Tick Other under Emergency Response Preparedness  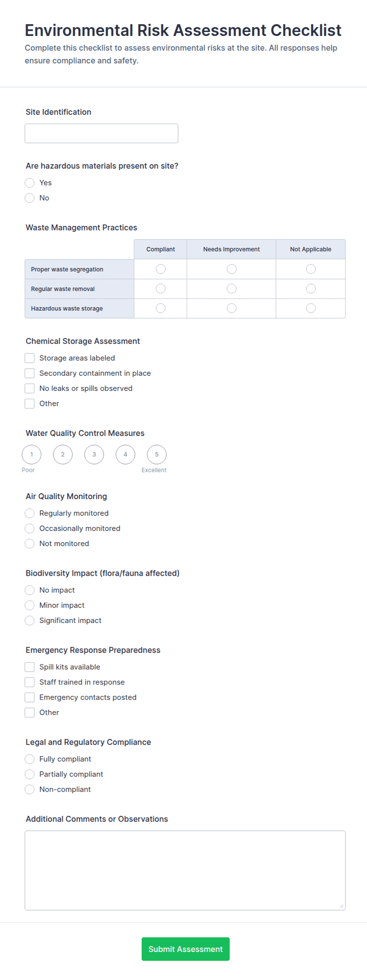point(30,713)
